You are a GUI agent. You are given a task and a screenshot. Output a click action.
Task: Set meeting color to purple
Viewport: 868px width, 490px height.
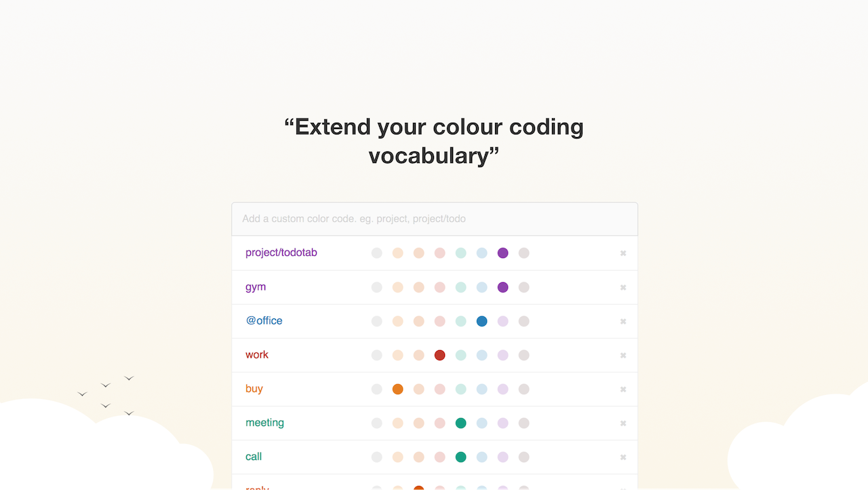[502, 423]
